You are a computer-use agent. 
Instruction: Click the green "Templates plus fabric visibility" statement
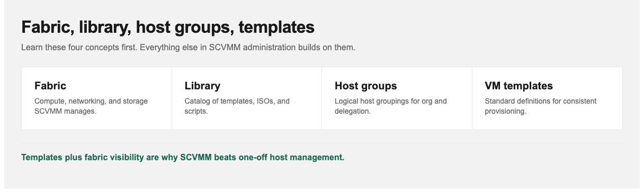pyautogui.click(x=183, y=158)
